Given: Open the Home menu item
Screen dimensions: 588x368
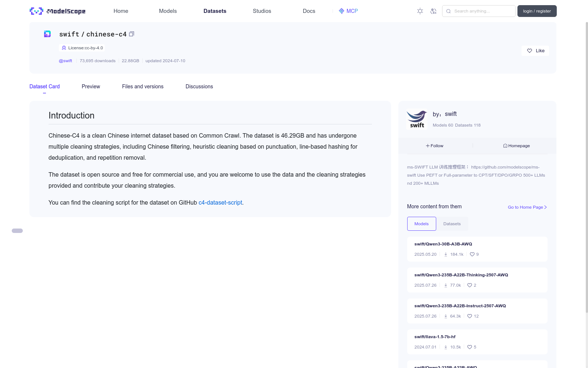Looking at the screenshot, I should pos(121,11).
